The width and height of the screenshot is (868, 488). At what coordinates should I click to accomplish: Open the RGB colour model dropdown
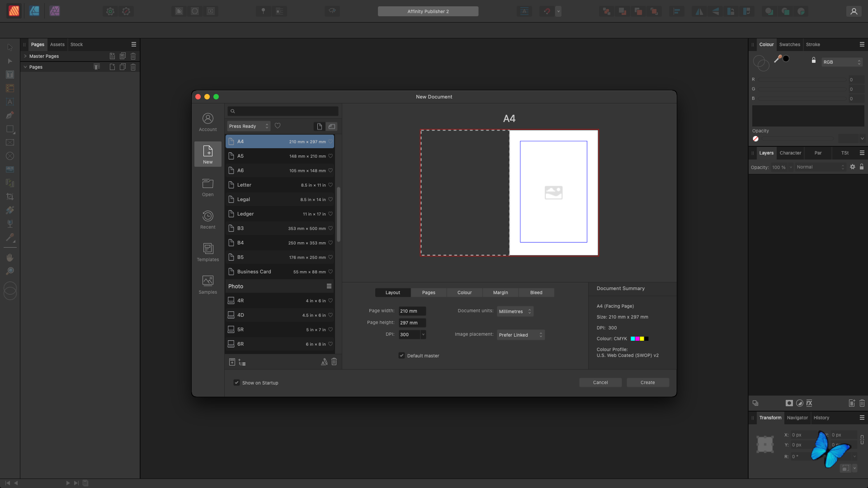click(842, 62)
